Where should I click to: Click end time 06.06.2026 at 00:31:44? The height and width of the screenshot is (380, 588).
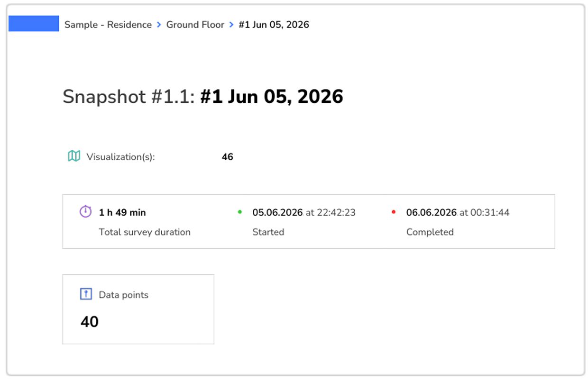point(458,212)
